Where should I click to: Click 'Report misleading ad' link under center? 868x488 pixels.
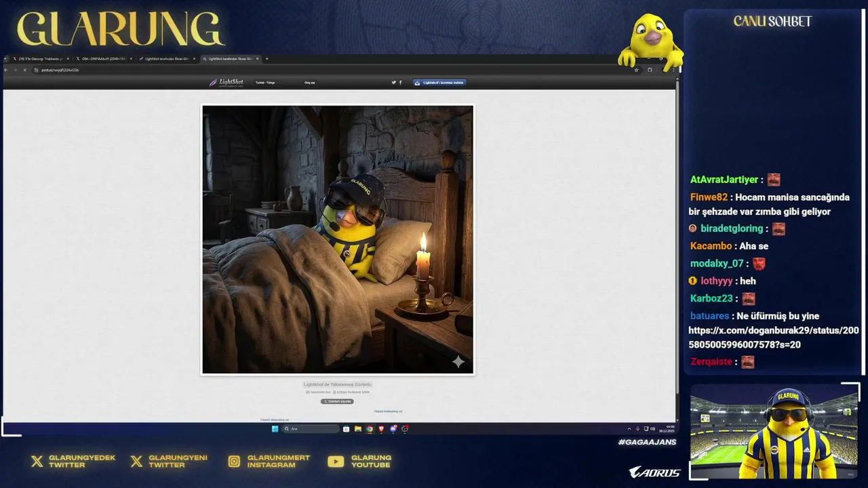pyautogui.click(x=388, y=411)
